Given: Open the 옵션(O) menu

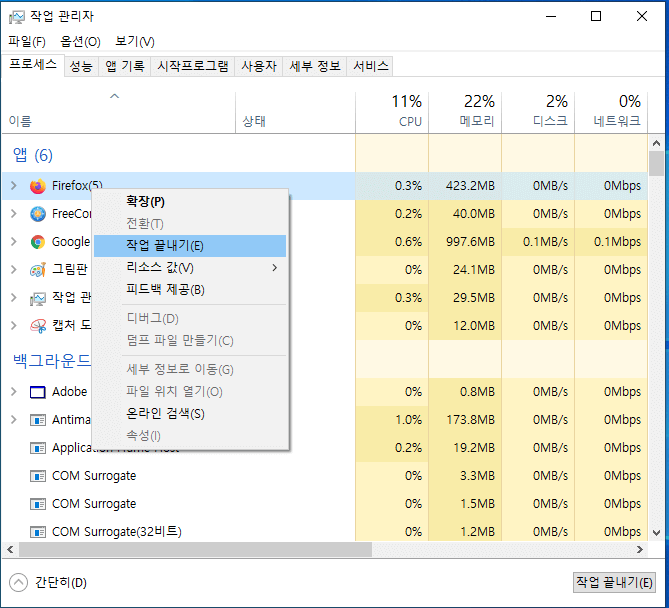Looking at the screenshot, I should (x=80, y=41).
